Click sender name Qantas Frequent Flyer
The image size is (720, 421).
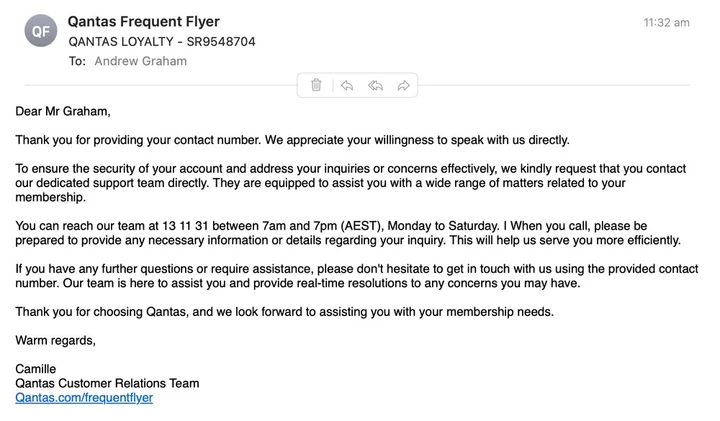[x=143, y=21]
